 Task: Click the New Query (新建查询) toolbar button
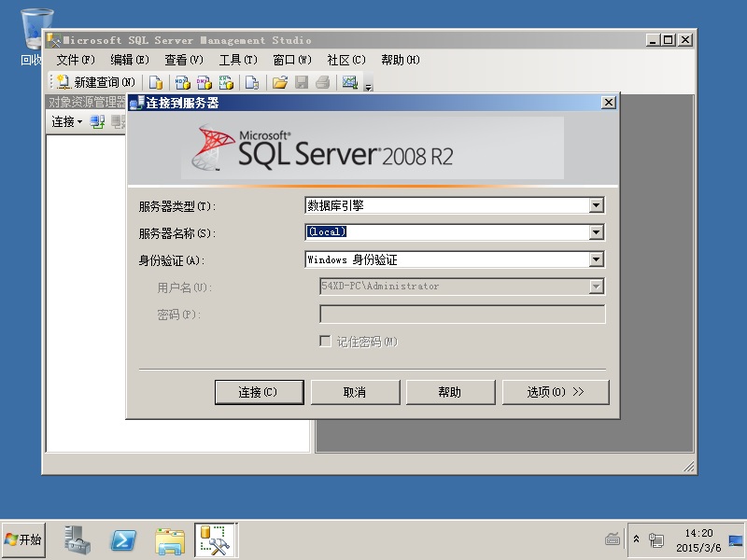click(x=95, y=82)
